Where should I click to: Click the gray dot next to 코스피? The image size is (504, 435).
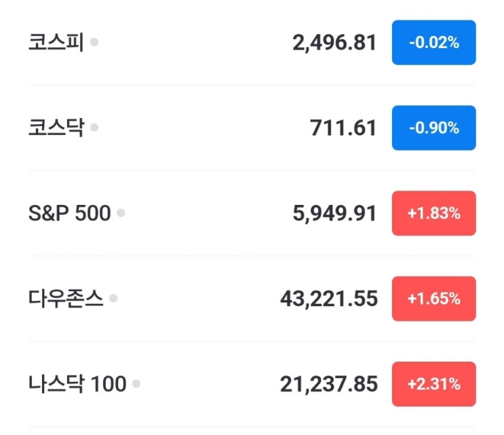click(94, 42)
